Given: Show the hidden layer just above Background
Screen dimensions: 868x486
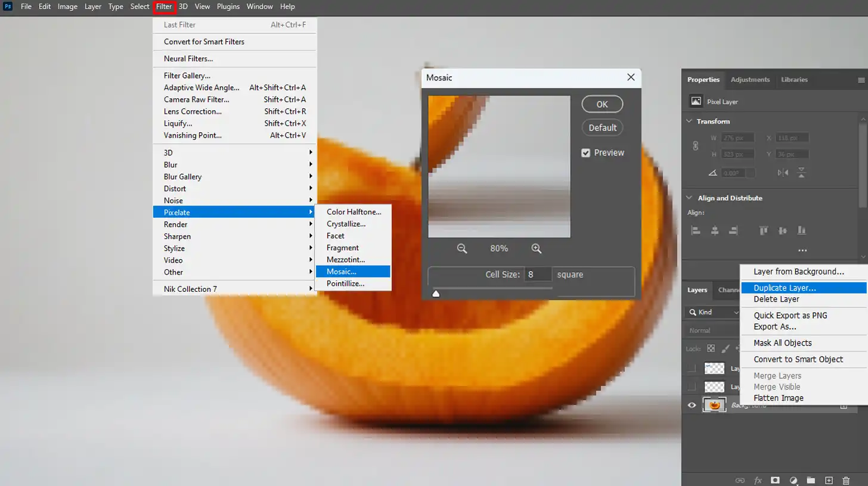Looking at the screenshot, I should 692,387.
